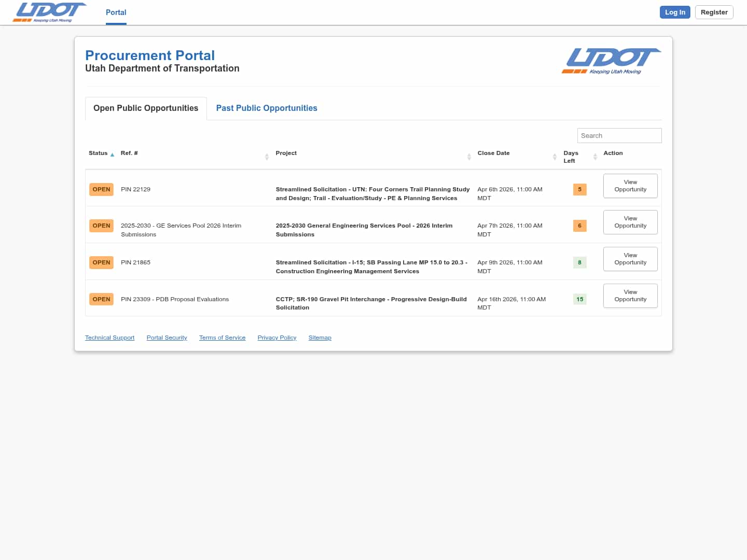The image size is (747, 560).
Task: Open the Portal navigation item
Action: coord(116,12)
